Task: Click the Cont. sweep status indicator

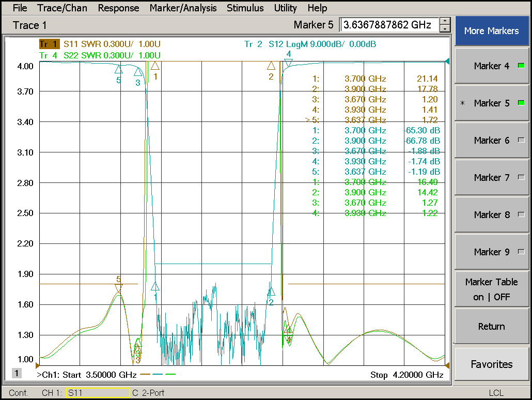Action: tap(18, 393)
